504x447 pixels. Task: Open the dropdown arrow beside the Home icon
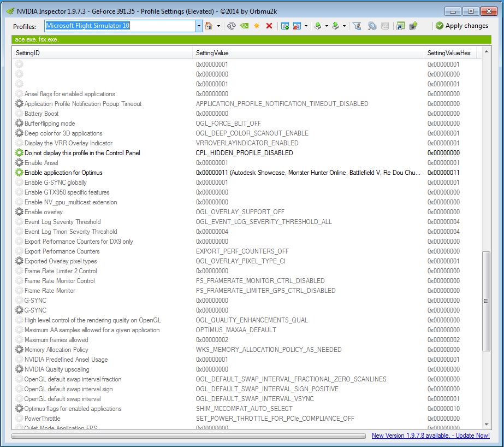[218, 26]
